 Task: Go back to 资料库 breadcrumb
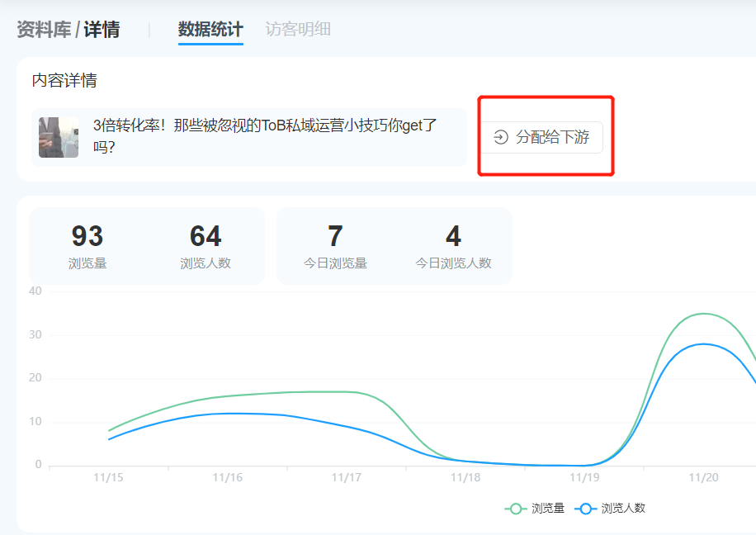pyautogui.click(x=44, y=30)
